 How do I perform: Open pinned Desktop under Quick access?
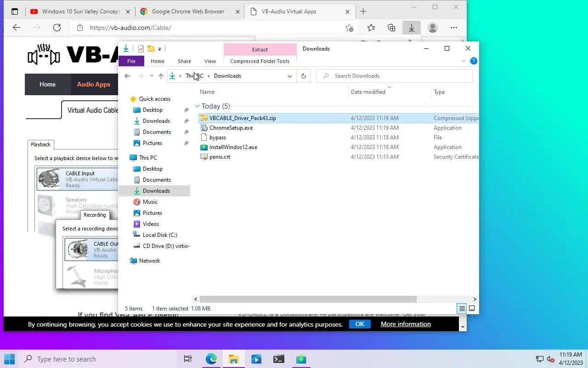pos(153,110)
